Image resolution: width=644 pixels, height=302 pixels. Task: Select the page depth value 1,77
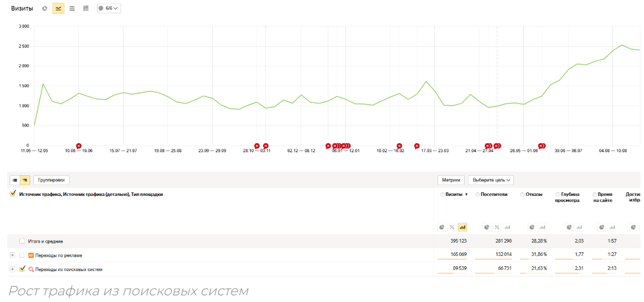point(580,255)
